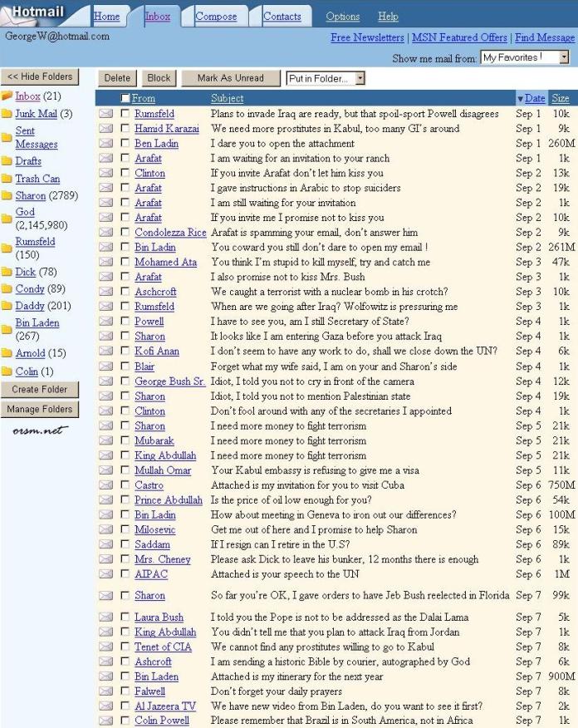Click envelope icon beside George Bush Sr. email

(106, 381)
